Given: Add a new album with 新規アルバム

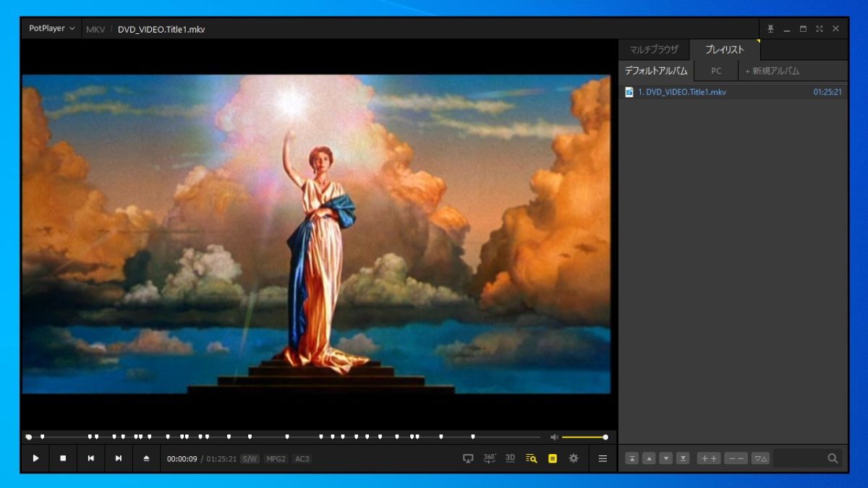Looking at the screenshot, I should 773,71.
